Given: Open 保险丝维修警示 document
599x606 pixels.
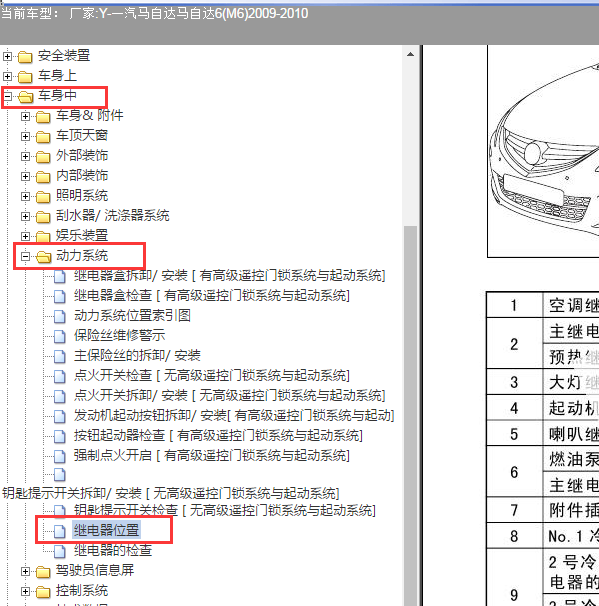Looking at the screenshot, I should click(119, 335).
